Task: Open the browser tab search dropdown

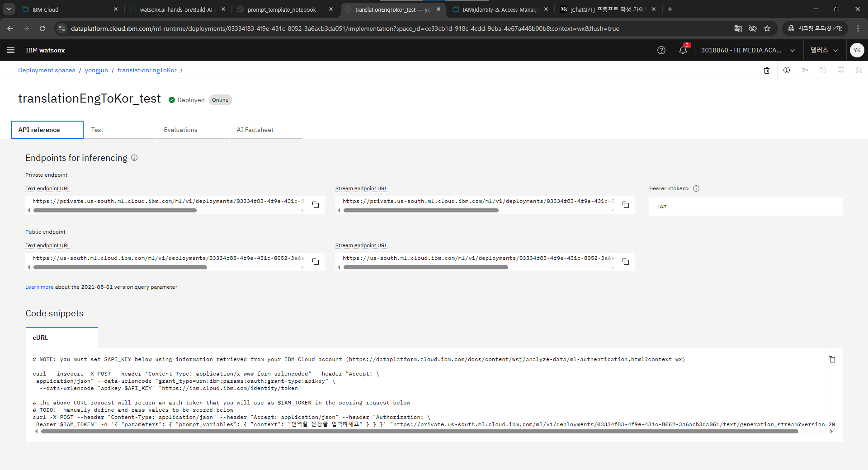Action: click(9, 9)
